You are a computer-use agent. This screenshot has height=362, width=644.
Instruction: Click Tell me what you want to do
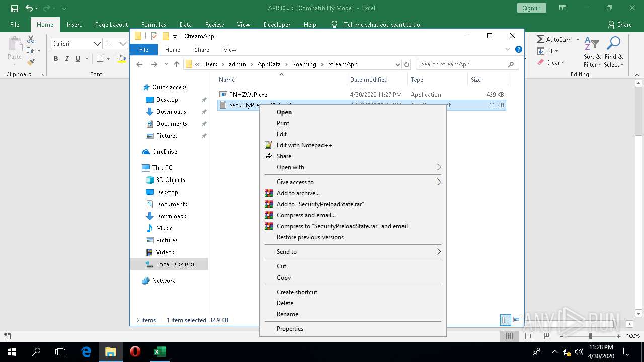(382, 24)
